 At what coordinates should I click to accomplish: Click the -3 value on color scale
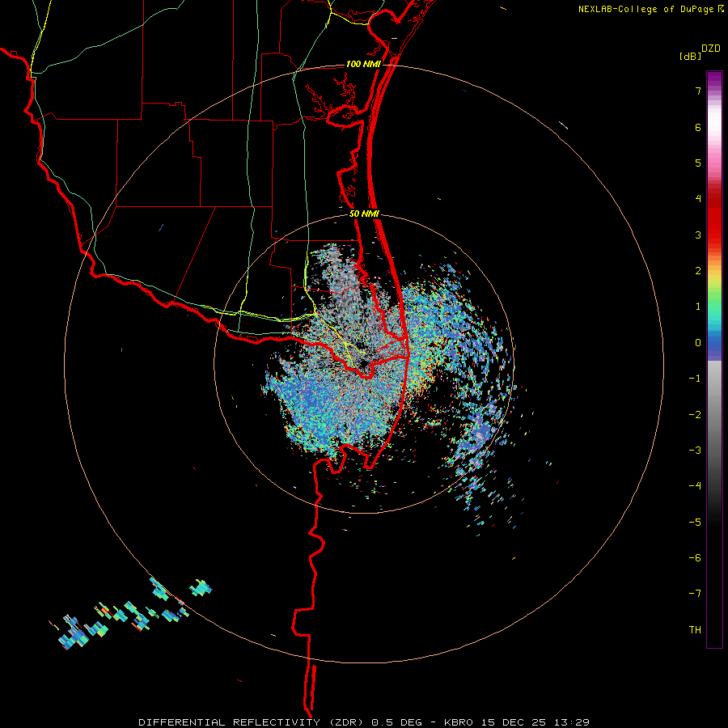(x=695, y=451)
